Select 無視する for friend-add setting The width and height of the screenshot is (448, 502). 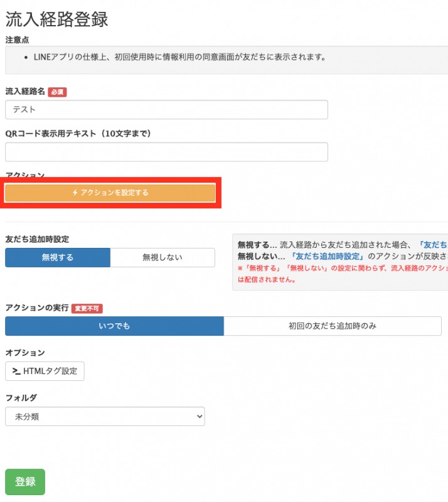[x=58, y=258]
